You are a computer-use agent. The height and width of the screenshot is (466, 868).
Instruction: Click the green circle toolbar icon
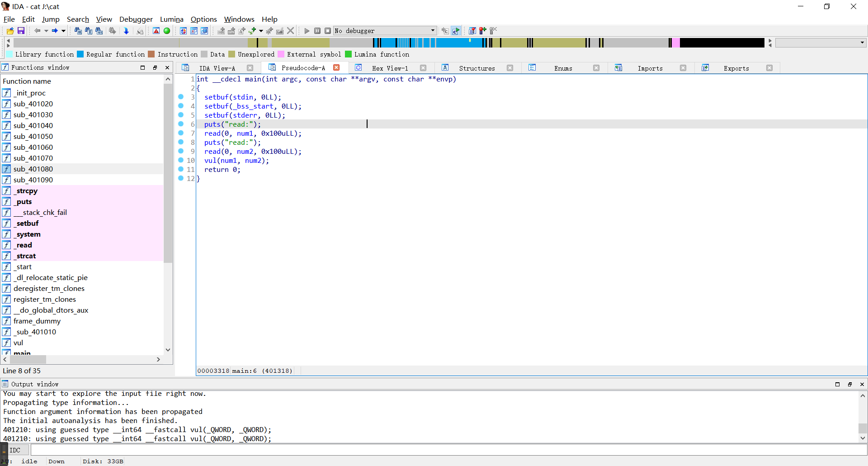[x=167, y=31]
